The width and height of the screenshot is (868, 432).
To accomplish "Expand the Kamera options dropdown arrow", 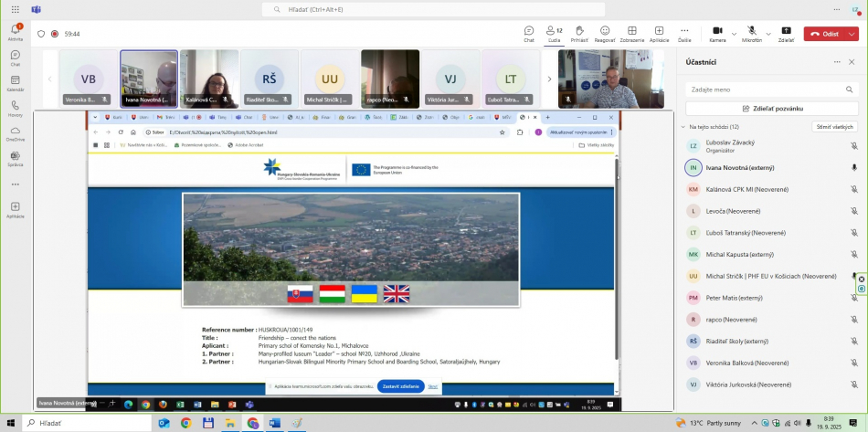I will 734,34.
